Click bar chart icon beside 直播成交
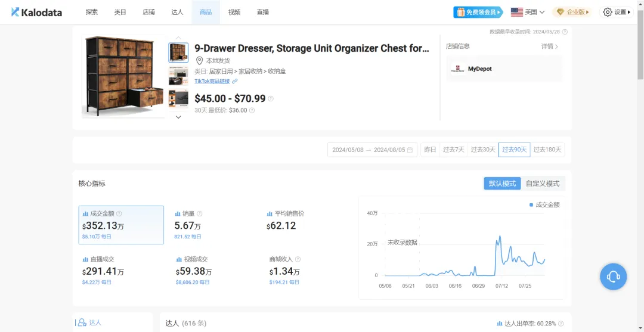644x332 pixels. (x=85, y=259)
